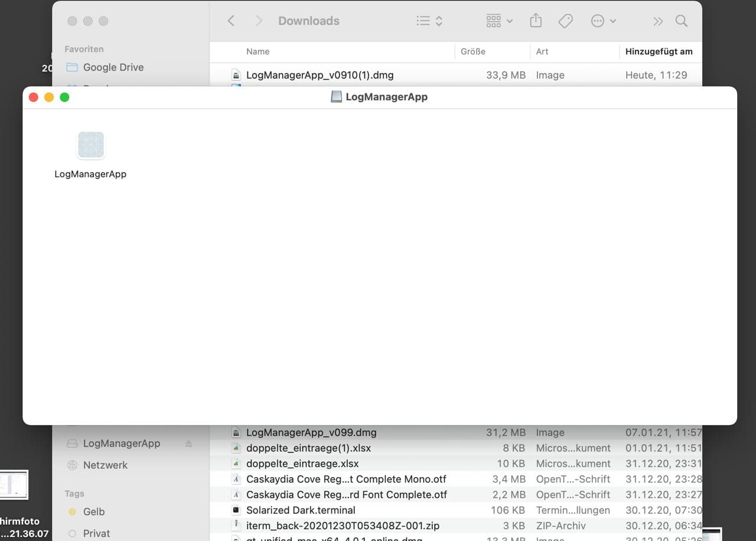The height and width of the screenshot is (541, 756).
Task: Open the LogManagerApp application icon
Action: coord(90,146)
